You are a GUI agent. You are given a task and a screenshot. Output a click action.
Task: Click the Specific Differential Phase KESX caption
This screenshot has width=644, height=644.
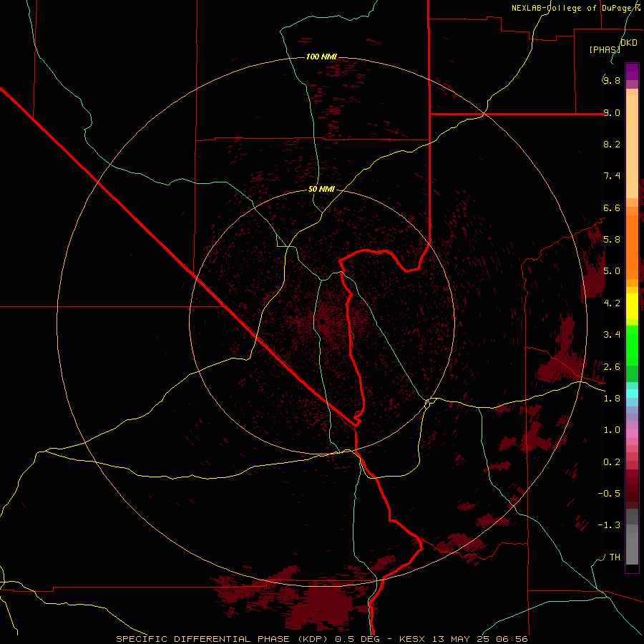pyautogui.click(x=321, y=639)
